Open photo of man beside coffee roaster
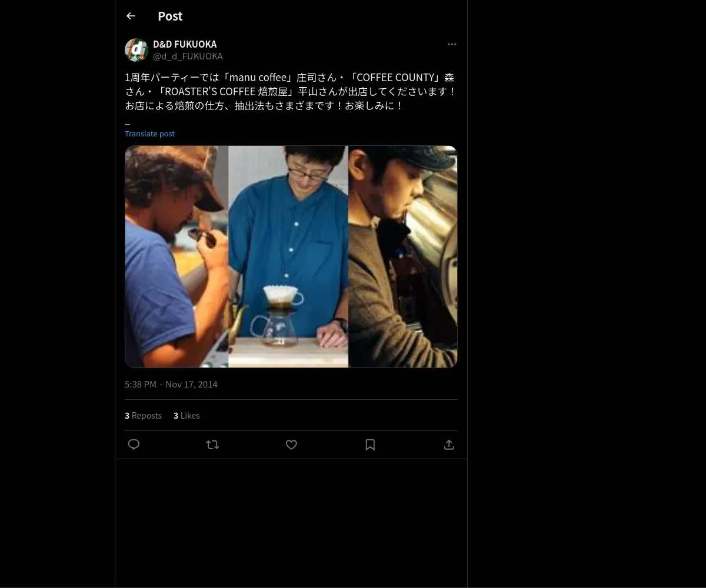Image resolution: width=706 pixels, height=588 pixels. [x=403, y=256]
